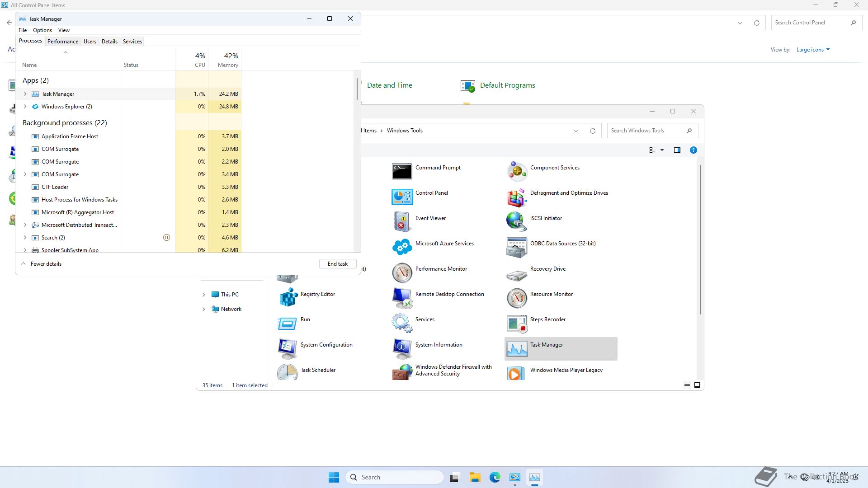This screenshot has width=868, height=488.
Task: Open Date and Time link
Action: pyautogui.click(x=390, y=85)
